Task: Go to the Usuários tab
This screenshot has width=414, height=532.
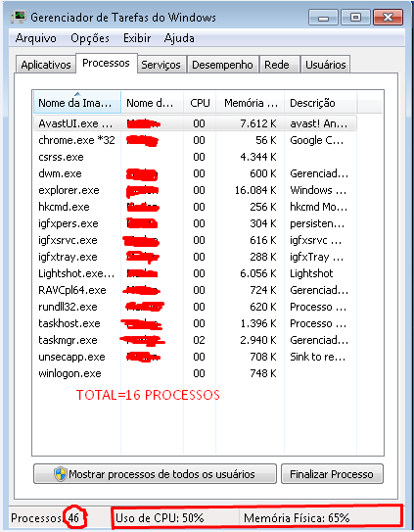Action: (x=326, y=65)
